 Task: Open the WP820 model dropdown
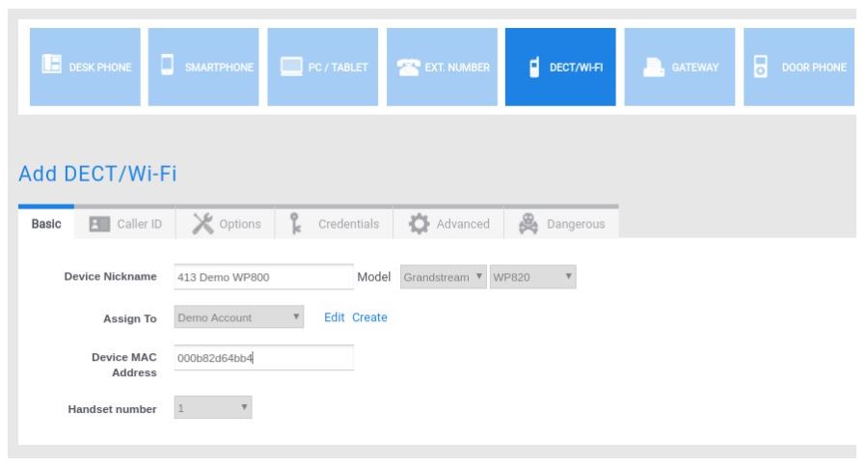(533, 277)
